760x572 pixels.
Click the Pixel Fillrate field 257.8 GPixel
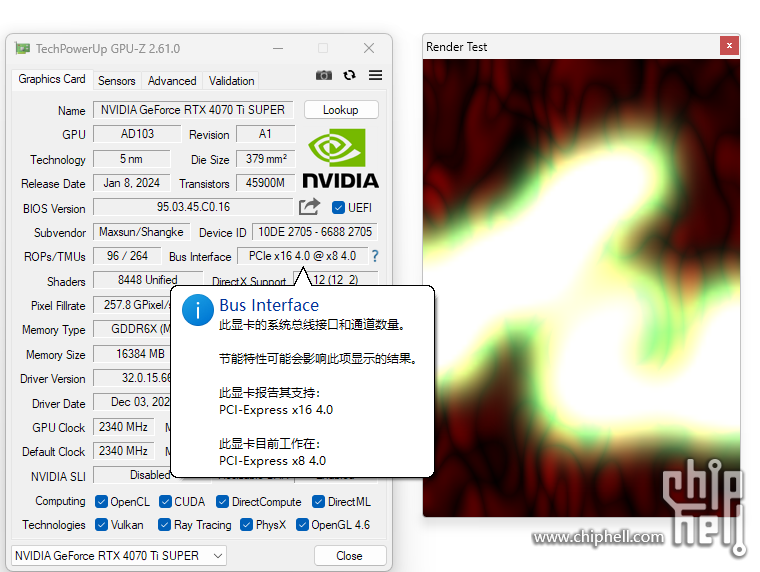pos(132,305)
